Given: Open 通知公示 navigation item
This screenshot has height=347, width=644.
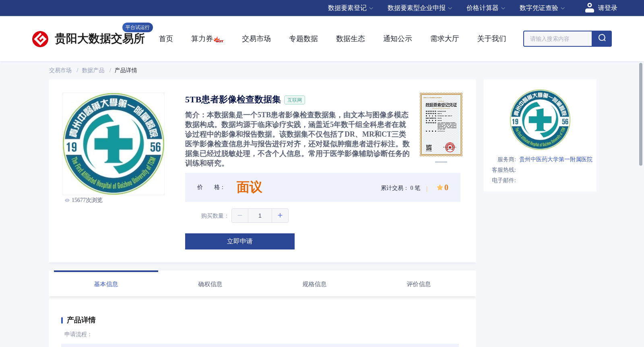Looking at the screenshot, I should [398, 39].
